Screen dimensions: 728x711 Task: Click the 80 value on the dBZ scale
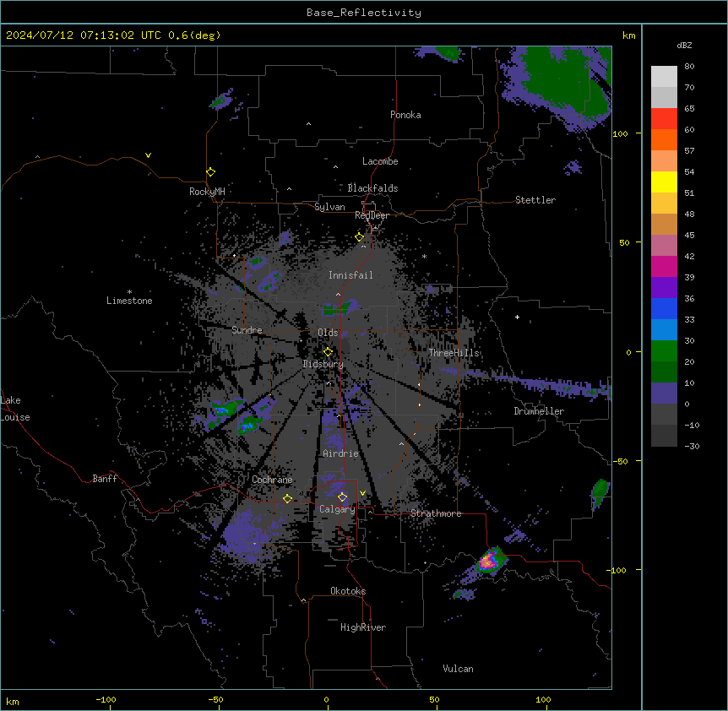pyautogui.click(x=689, y=67)
